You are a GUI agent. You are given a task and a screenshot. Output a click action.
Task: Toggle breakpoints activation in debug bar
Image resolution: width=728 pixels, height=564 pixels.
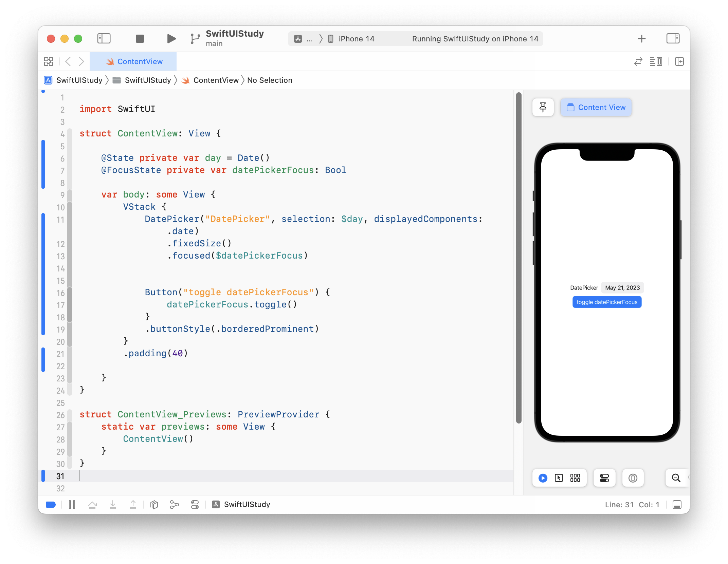tap(51, 505)
